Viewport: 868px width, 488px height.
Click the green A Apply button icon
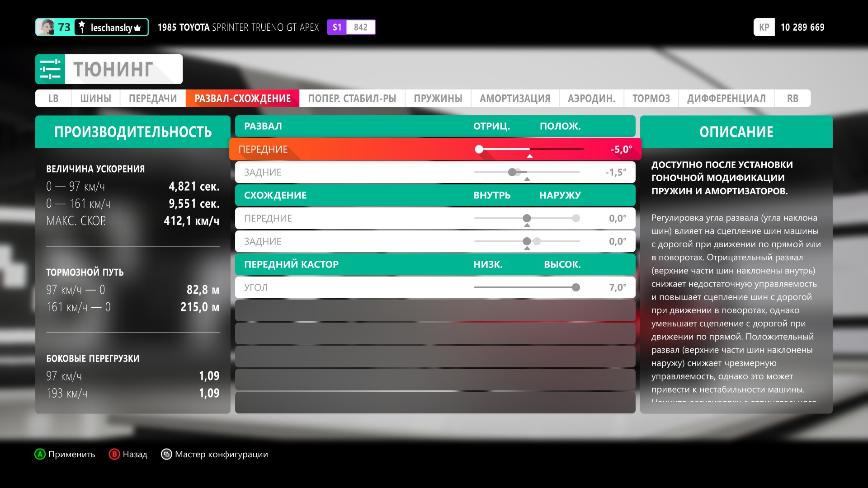pyautogui.click(x=40, y=454)
